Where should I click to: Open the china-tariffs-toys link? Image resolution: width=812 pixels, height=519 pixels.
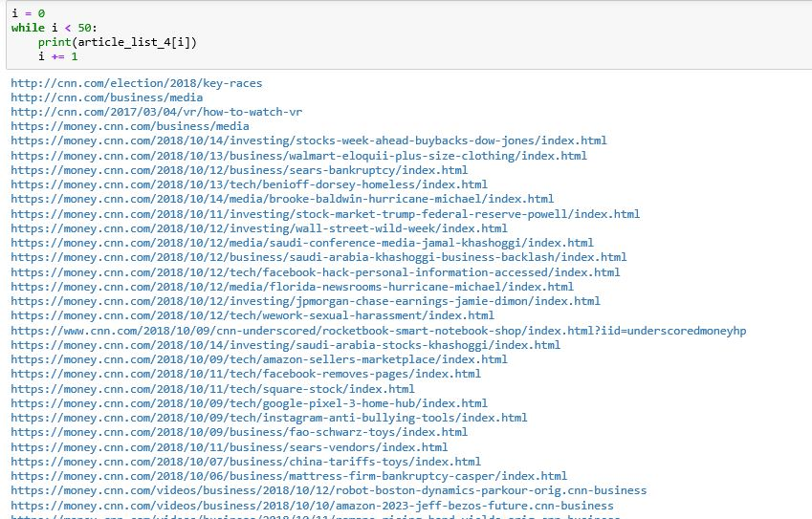tap(246, 462)
